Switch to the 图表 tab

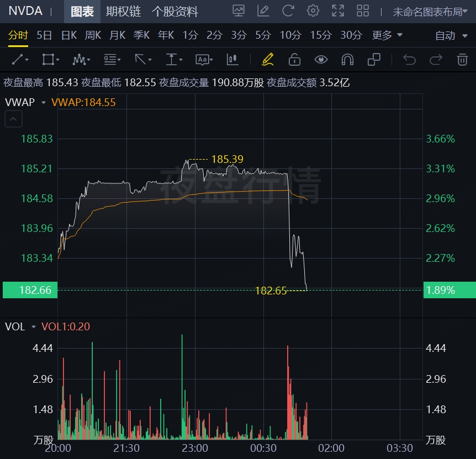point(82,12)
